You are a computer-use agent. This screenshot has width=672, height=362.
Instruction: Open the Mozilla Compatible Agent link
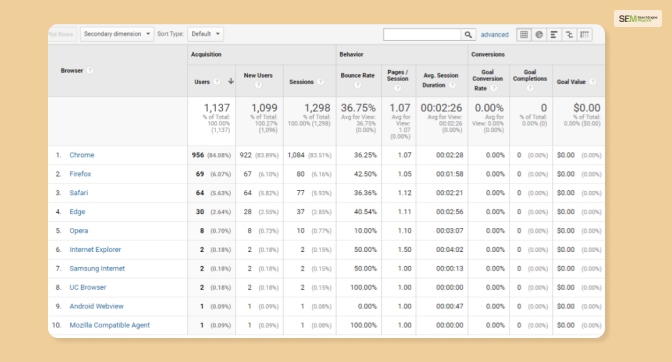point(110,325)
